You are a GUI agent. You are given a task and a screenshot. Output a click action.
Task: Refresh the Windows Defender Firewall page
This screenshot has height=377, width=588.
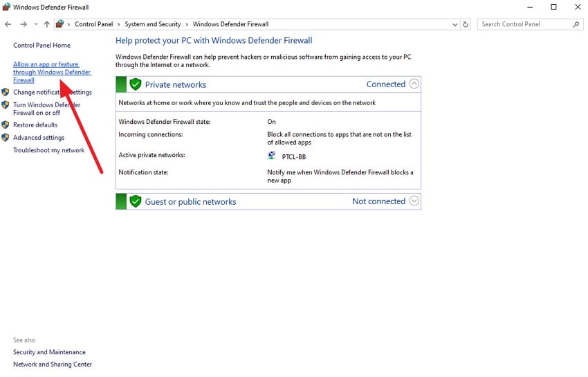(466, 24)
